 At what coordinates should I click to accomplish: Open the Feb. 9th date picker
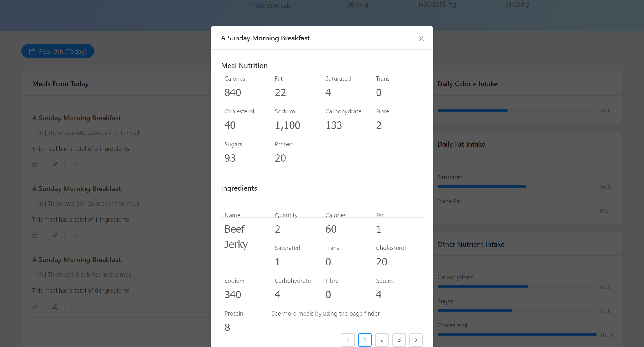pyautogui.click(x=63, y=51)
